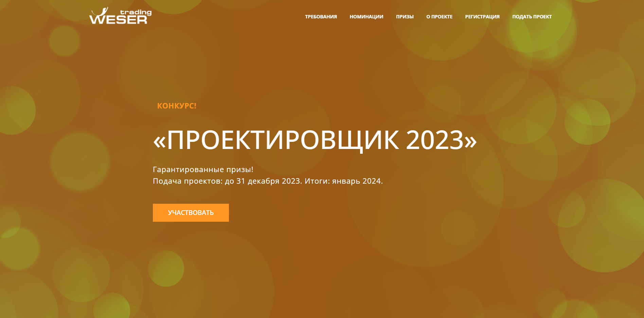Click the КОНКУРС! label
Screen dimensions: 644x318
pyautogui.click(x=177, y=106)
